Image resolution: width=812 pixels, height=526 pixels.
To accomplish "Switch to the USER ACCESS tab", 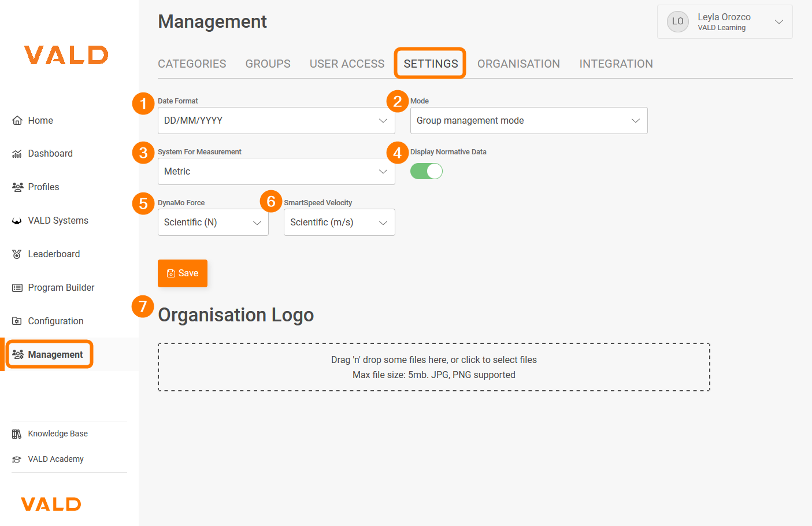I will (347, 64).
